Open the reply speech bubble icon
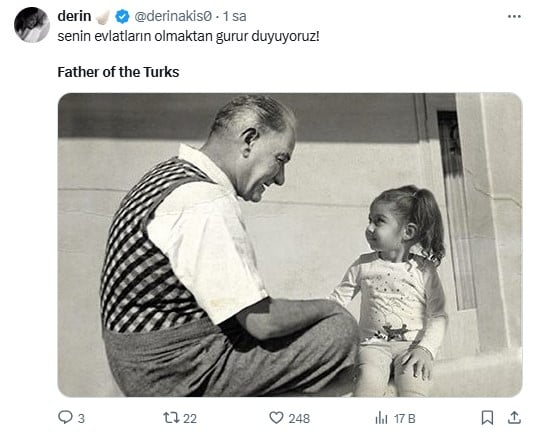 (65, 417)
